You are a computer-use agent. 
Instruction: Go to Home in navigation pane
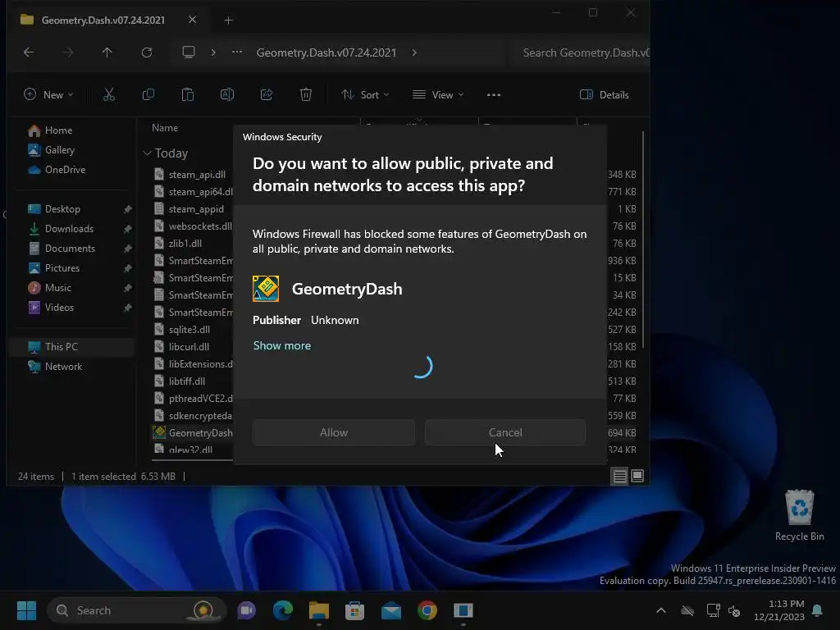point(58,130)
